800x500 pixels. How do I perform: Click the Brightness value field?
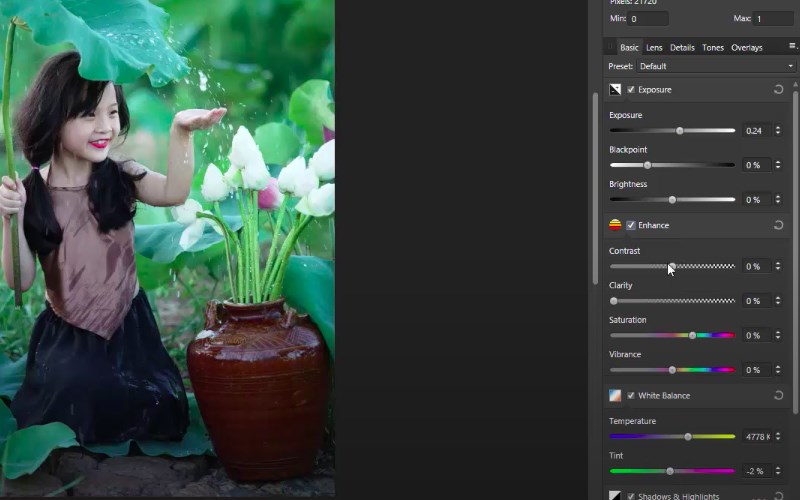pyautogui.click(x=756, y=199)
